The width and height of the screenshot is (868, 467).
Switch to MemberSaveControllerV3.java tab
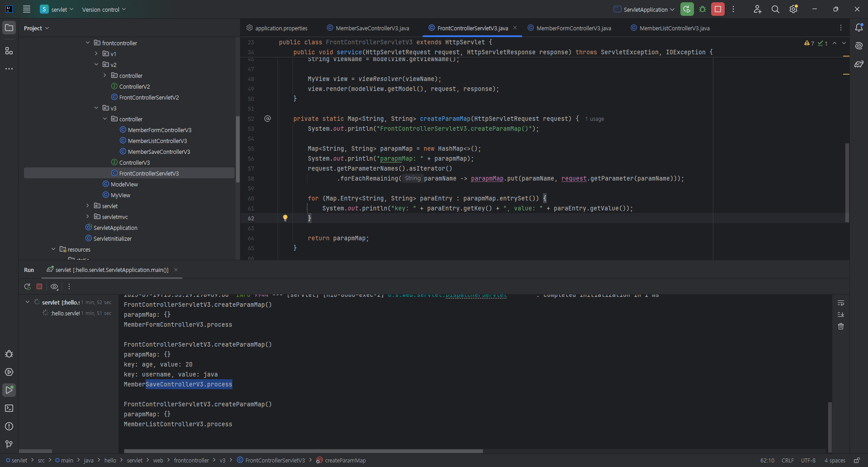click(368, 28)
